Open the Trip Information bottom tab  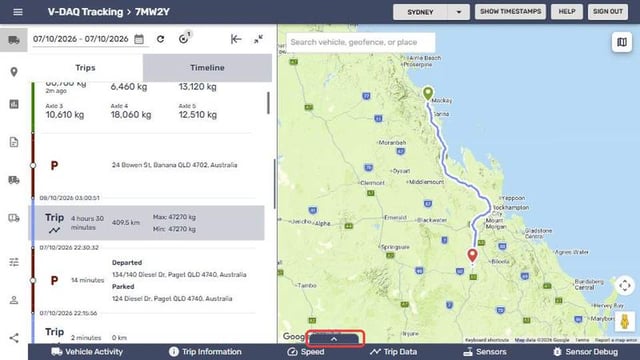[205, 352]
